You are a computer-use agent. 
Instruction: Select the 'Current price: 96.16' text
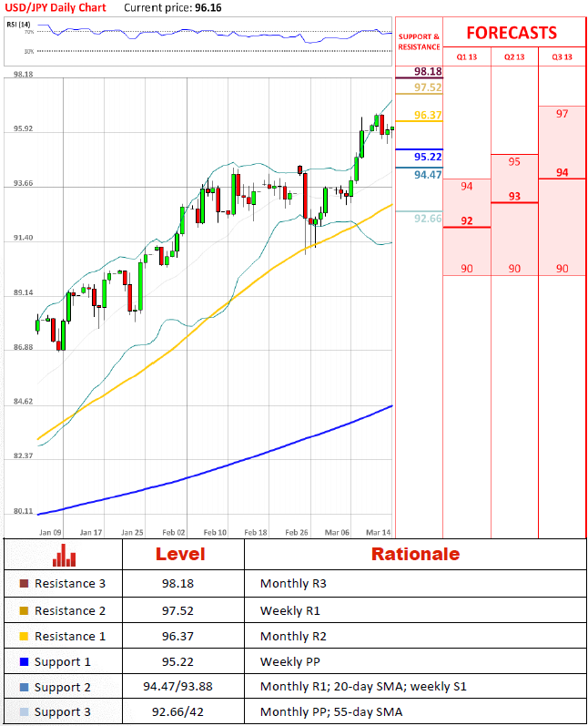point(173,8)
